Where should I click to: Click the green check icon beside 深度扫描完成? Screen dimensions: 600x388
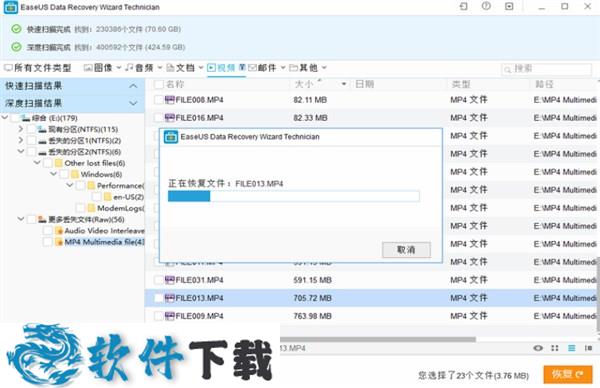click(x=16, y=47)
